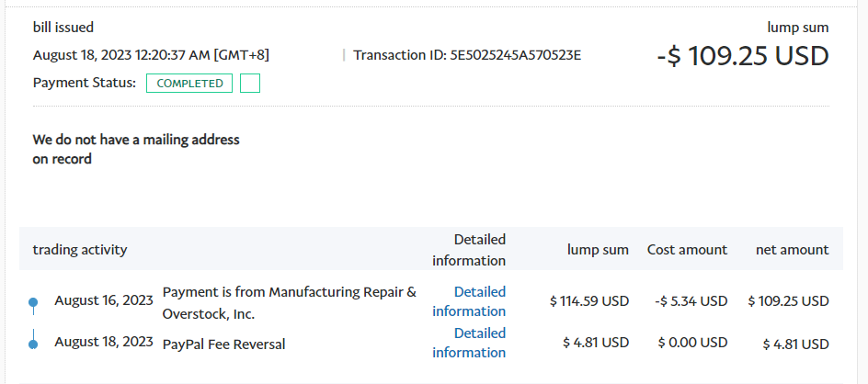The width and height of the screenshot is (868, 384).
Task: Click the 'net amount' column header
Action: tap(792, 250)
